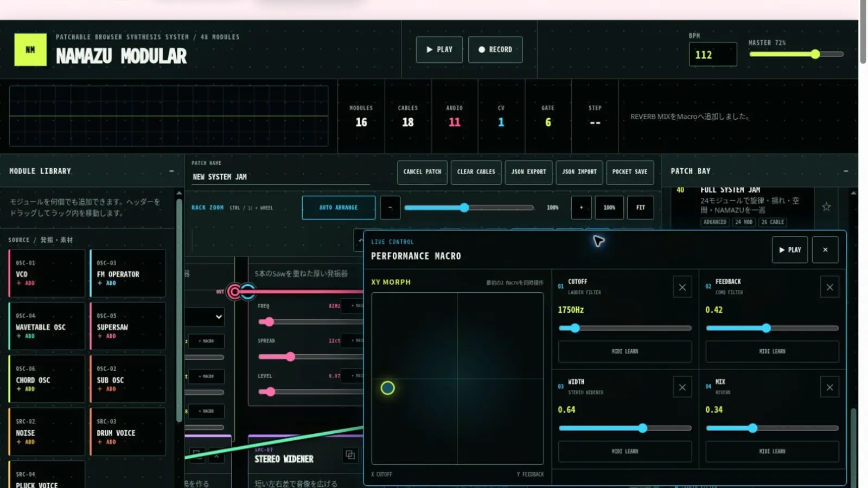
Task: Duplicate the Stereo Widener module icon
Action: [x=350, y=455]
